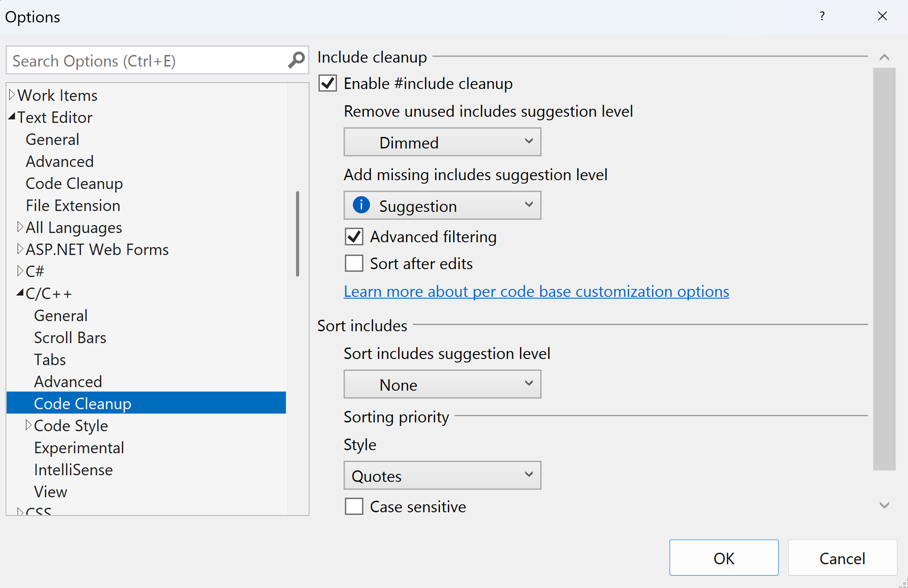
Task: Uncheck Advanced filtering
Action: point(354,237)
